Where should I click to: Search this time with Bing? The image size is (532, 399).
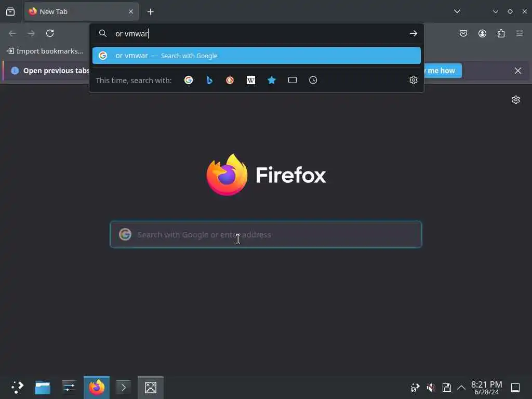(209, 80)
